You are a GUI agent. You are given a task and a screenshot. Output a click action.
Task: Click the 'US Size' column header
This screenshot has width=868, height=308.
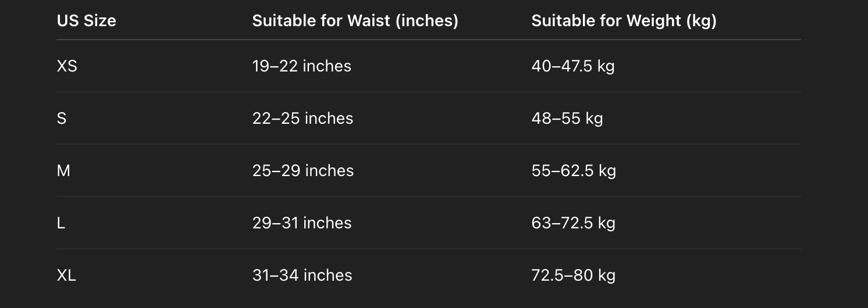(x=86, y=21)
